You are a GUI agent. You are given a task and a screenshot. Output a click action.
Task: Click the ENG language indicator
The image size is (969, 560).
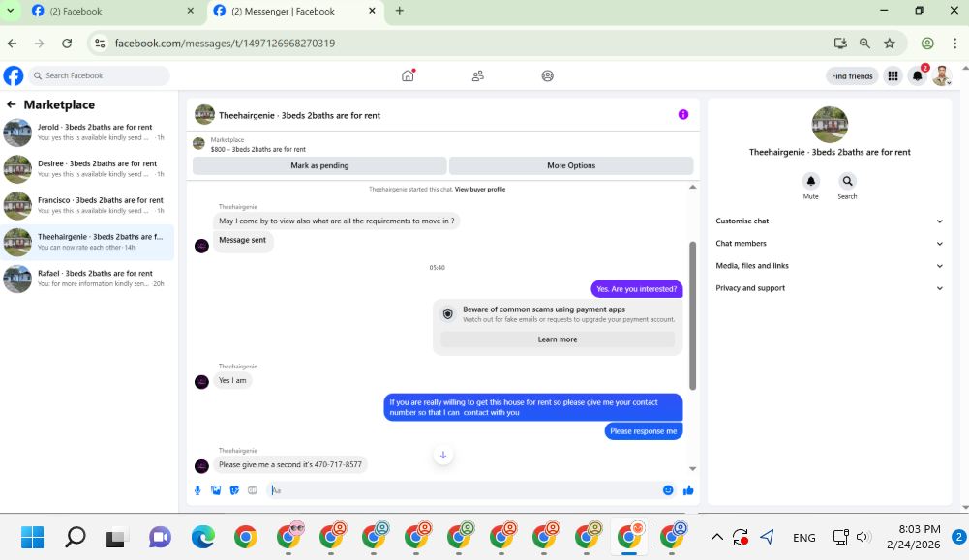point(804,538)
